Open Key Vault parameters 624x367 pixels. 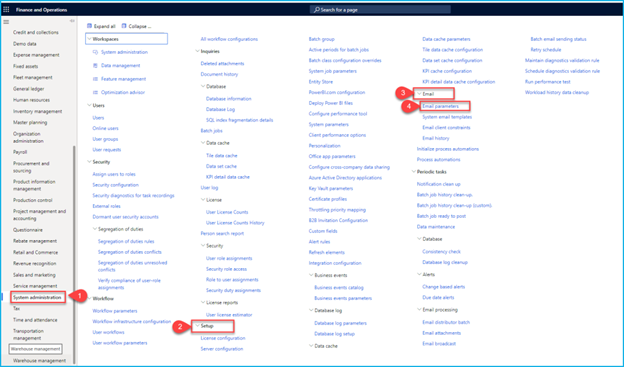[x=331, y=188]
